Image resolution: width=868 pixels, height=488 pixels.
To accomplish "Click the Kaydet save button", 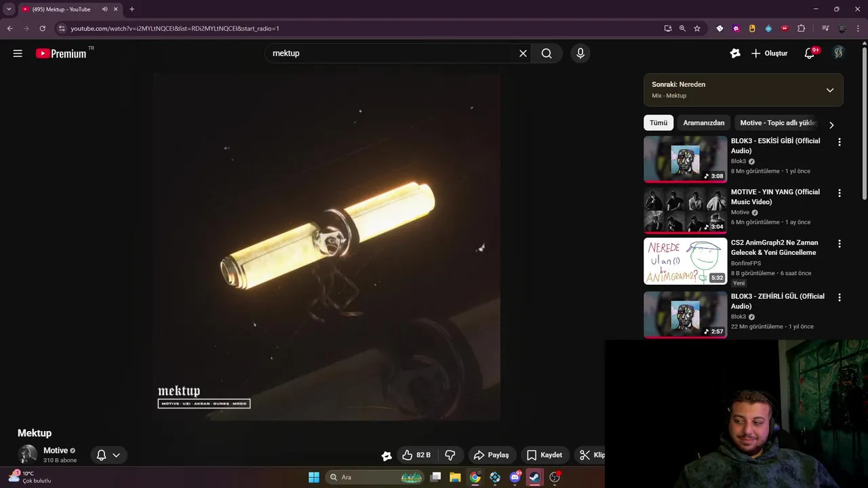I will (x=545, y=455).
